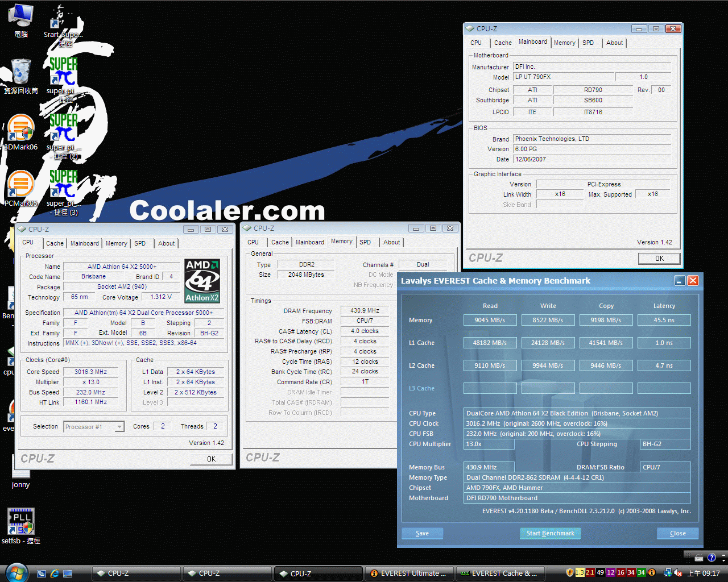Switch to EVEREST Ultimate taskbar button
The image size is (728, 582).
[x=409, y=573]
